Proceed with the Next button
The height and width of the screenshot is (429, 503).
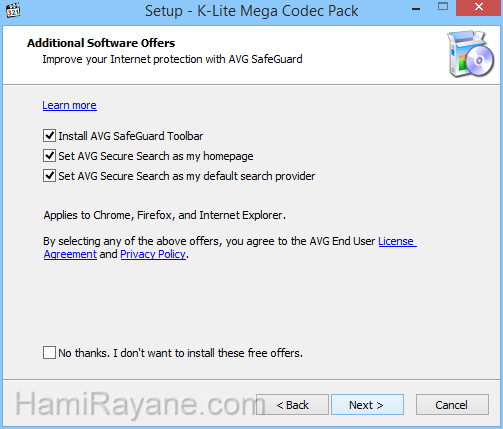point(367,405)
